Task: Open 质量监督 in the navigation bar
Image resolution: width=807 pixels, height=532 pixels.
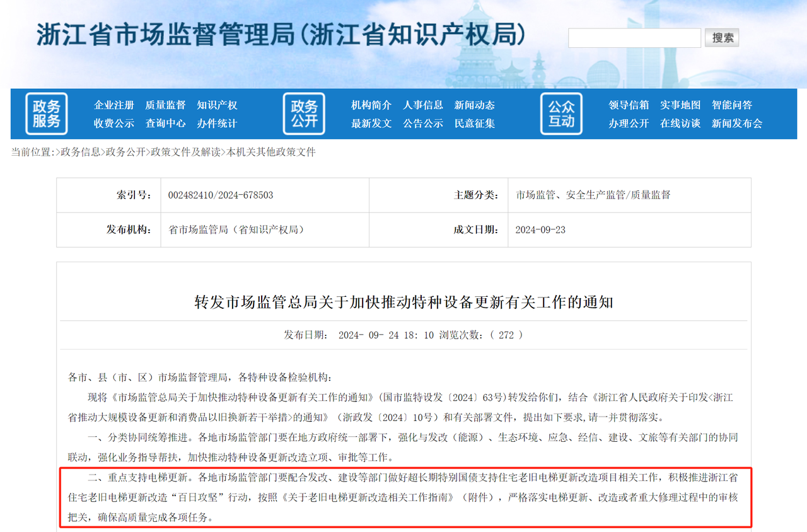Action: [166, 105]
